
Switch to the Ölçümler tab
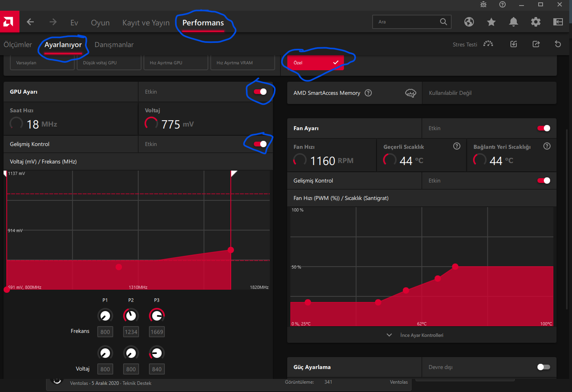tap(17, 44)
